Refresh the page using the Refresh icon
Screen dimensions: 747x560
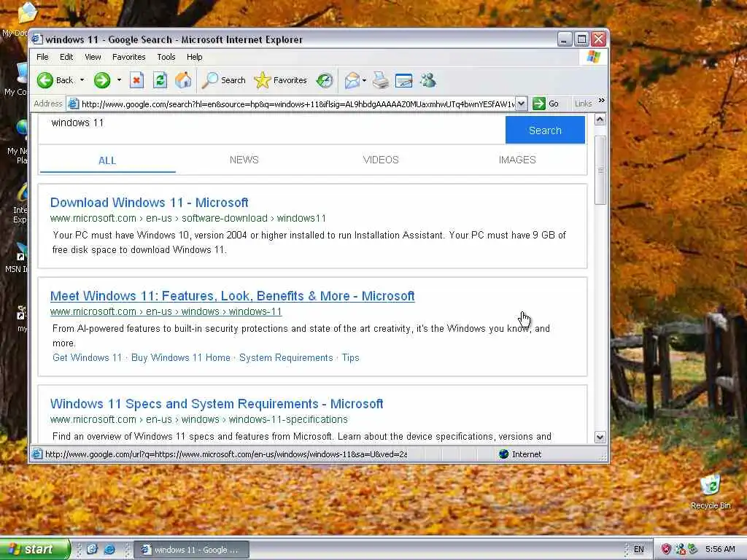[x=160, y=80]
